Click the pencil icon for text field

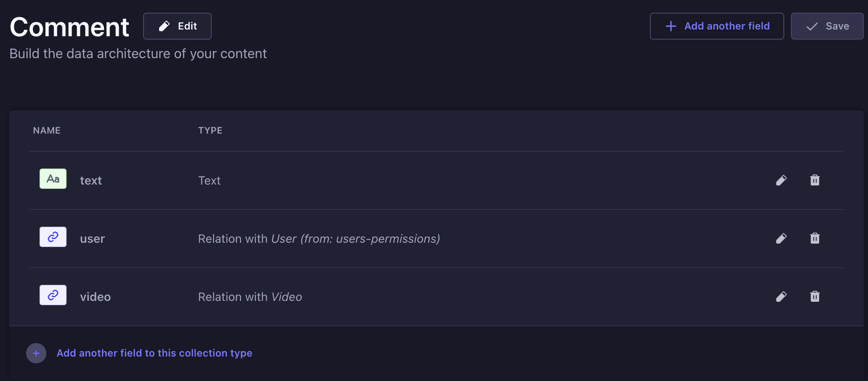coord(781,180)
